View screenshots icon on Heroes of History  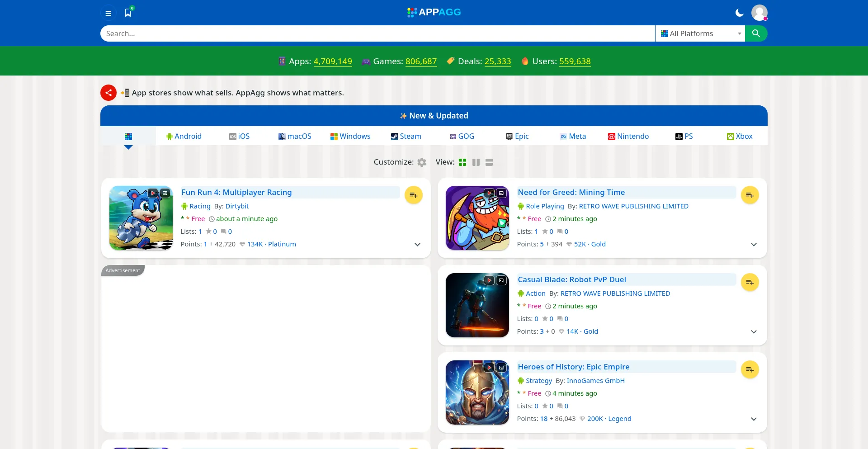tap(501, 368)
